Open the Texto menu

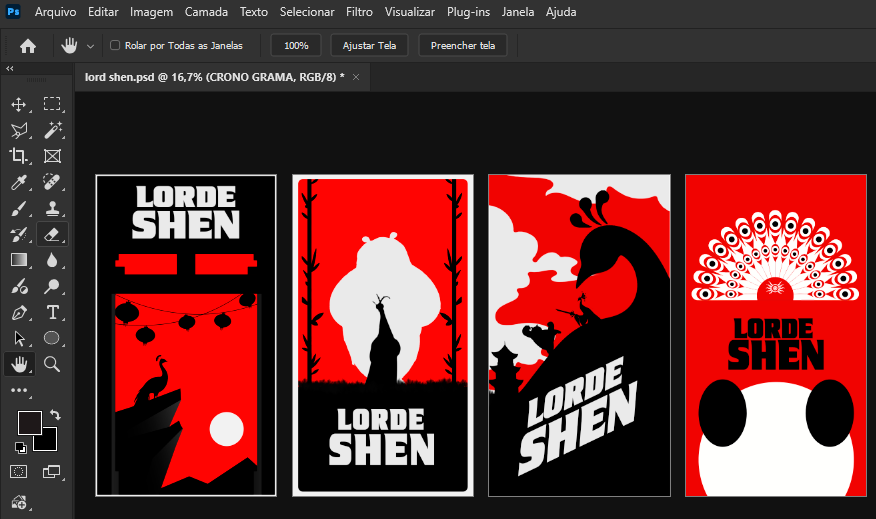(x=254, y=12)
